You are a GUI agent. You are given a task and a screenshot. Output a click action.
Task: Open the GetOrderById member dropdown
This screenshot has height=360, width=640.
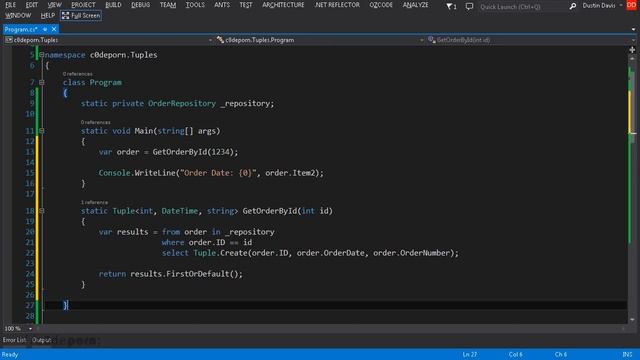[531, 40]
